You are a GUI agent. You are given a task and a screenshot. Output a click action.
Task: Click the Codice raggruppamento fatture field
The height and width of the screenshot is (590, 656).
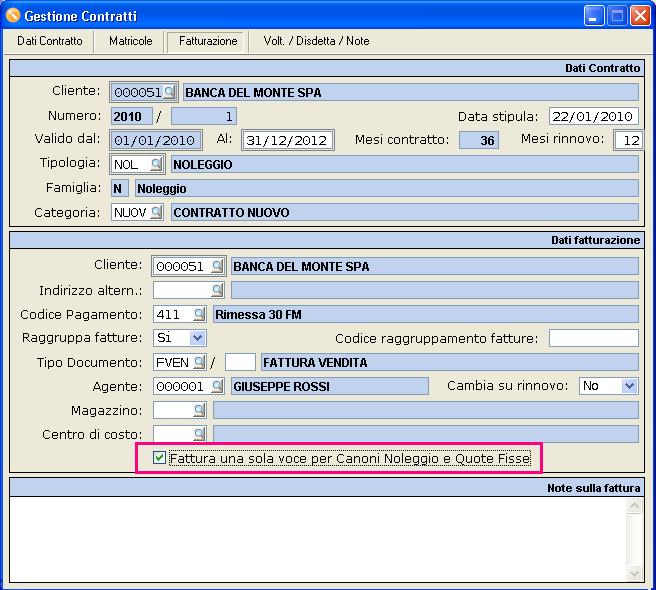tap(593, 338)
